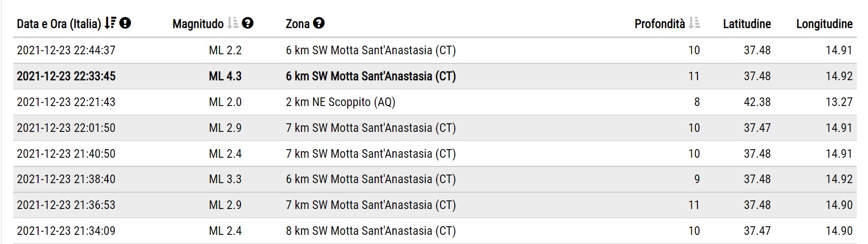Select the 21:40:50 ML 2.4 event row
The image size is (868, 244).
pyautogui.click(x=435, y=154)
